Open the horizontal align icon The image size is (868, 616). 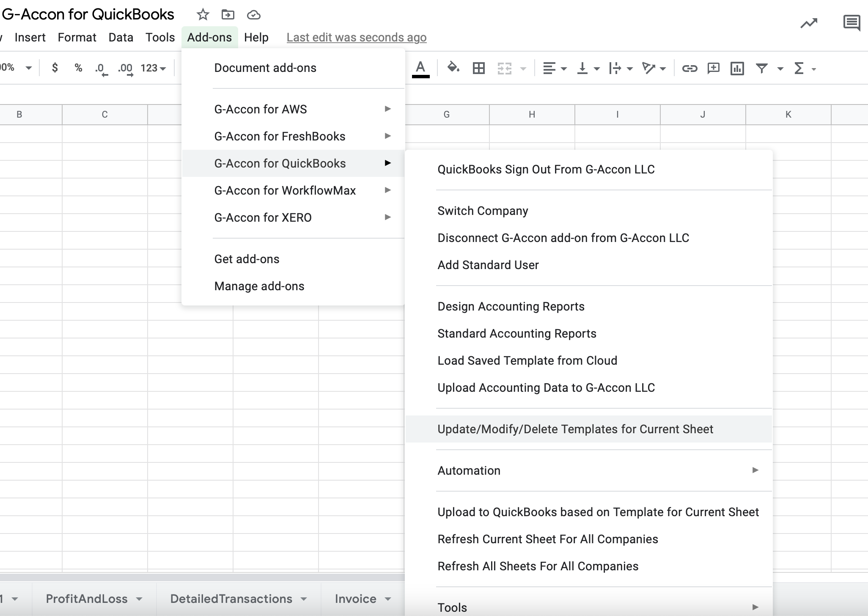(x=549, y=68)
